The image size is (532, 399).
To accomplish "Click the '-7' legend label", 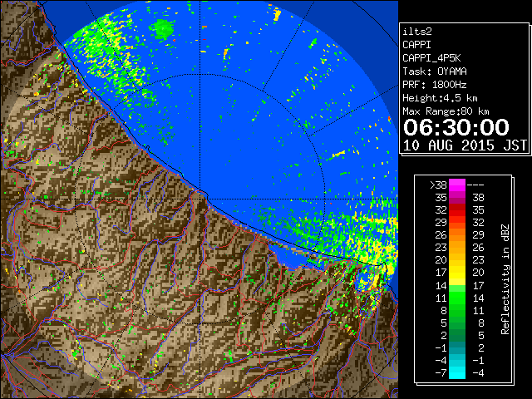I will click(x=441, y=373).
